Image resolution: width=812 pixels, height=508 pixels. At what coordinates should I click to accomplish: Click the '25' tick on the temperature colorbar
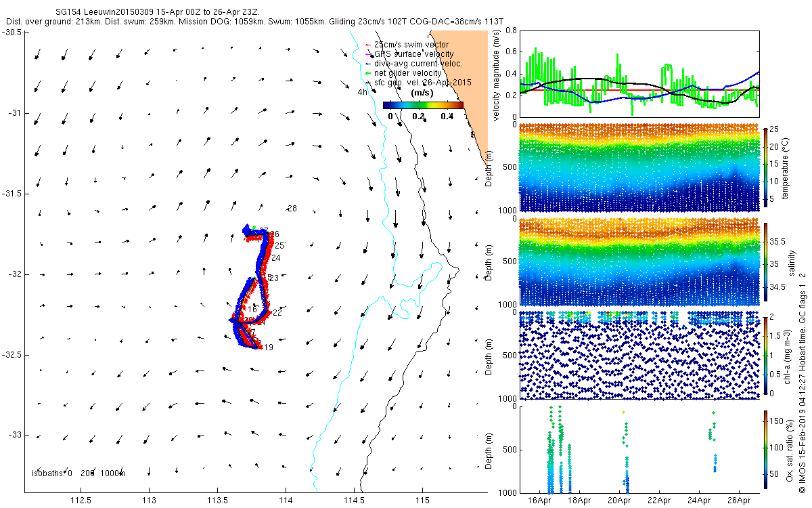point(774,129)
